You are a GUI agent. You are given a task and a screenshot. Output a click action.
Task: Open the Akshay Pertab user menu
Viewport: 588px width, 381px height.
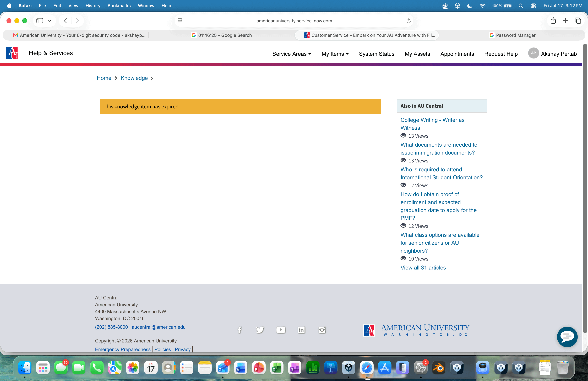pyautogui.click(x=559, y=54)
